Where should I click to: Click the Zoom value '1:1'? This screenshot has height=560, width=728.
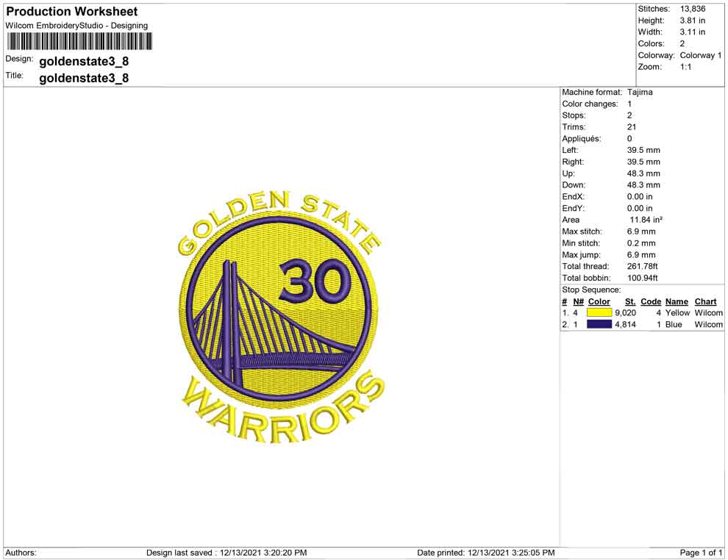click(x=686, y=67)
